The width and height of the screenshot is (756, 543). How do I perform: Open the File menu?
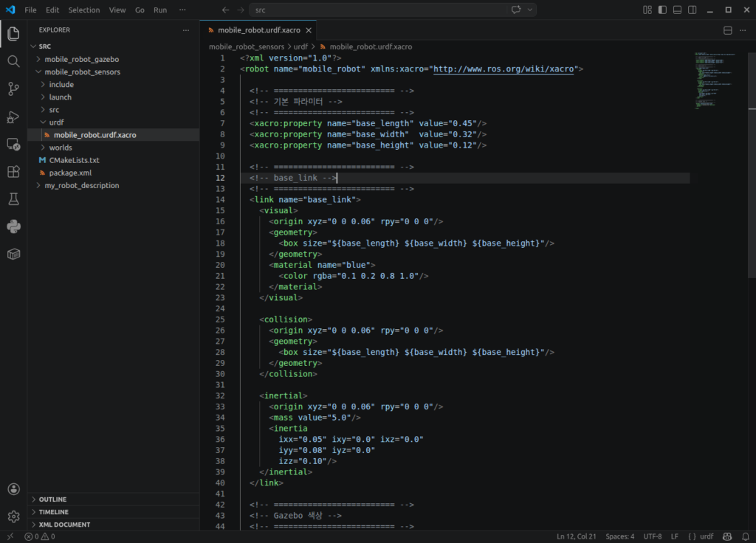point(30,10)
